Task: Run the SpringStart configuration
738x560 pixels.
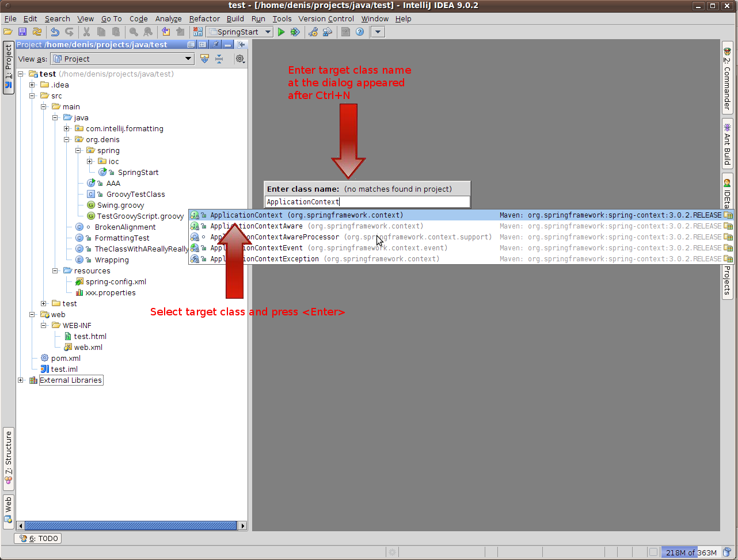Action: [x=281, y=32]
